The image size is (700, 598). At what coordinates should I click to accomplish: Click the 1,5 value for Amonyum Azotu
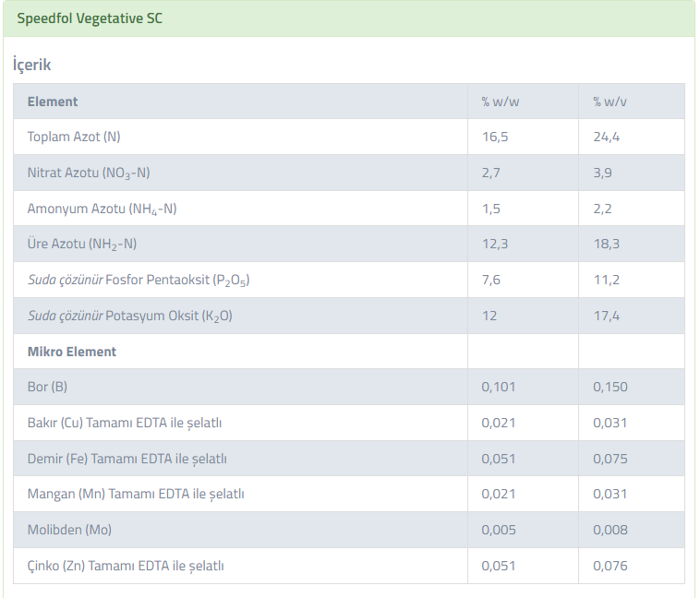pyautogui.click(x=490, y=209)
